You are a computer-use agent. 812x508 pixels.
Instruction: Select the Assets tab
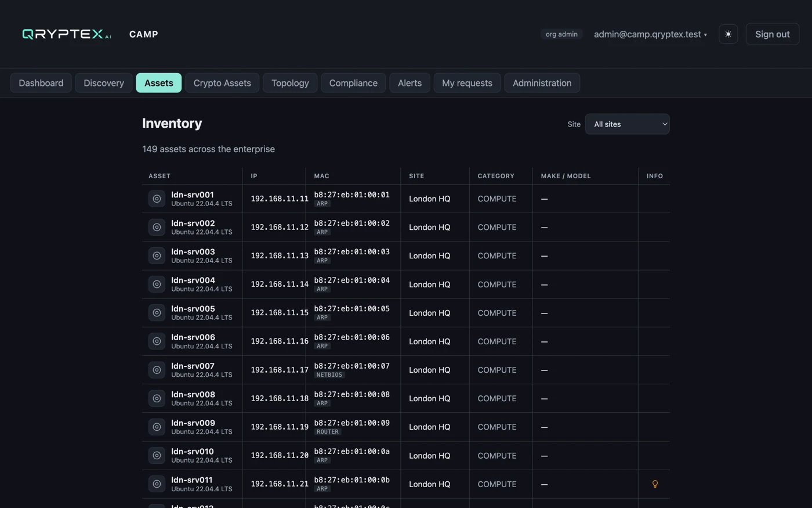coord(159,83)
